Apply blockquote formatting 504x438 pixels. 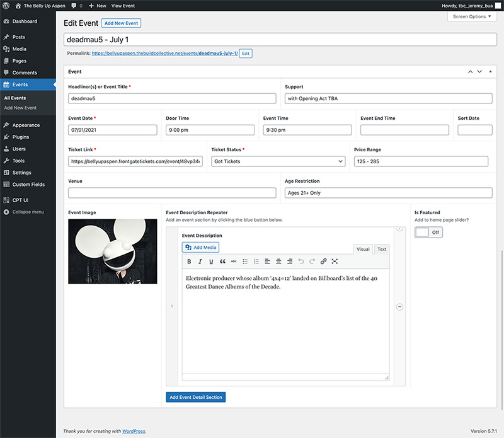[222, 262]
